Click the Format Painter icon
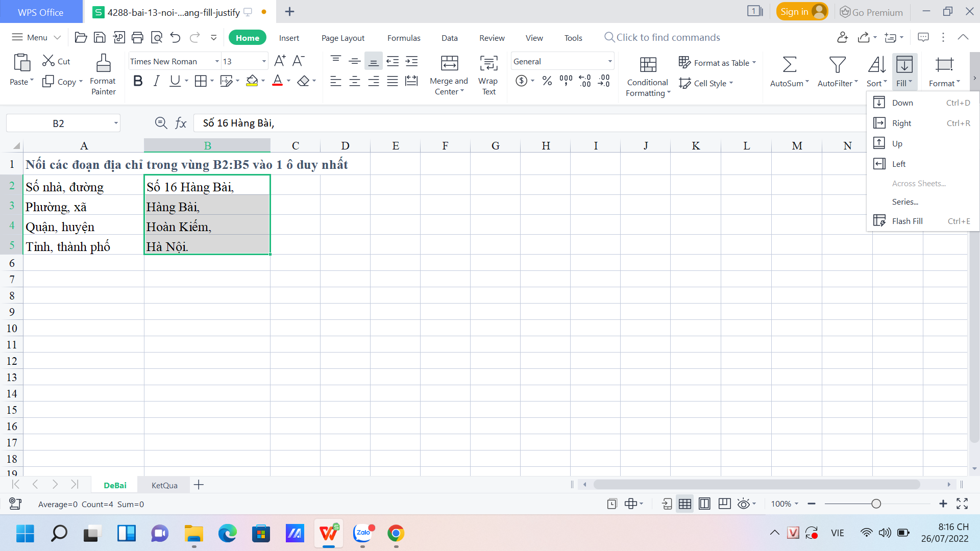Image resolution: width=980 pixels, height=551 pixels. pos(103,64)
